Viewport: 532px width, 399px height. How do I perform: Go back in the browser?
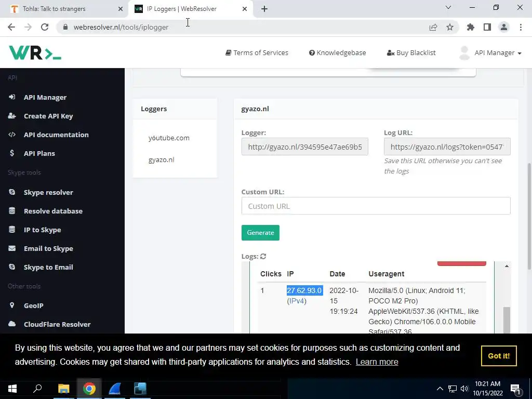tap(11, 27)
